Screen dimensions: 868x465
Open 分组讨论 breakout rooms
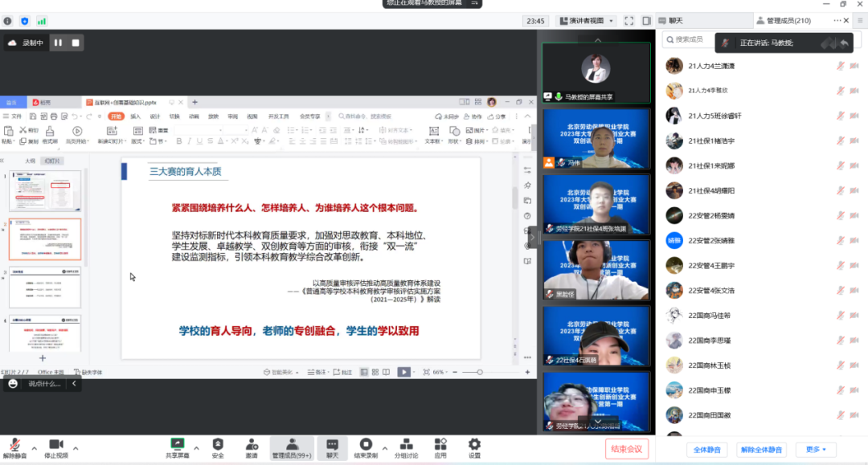click(x=406, y=447)
